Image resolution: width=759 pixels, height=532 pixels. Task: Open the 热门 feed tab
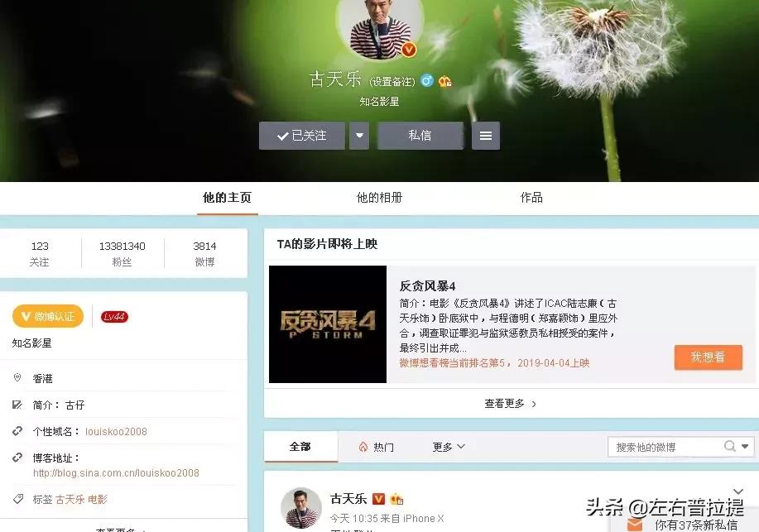point(378,446)
